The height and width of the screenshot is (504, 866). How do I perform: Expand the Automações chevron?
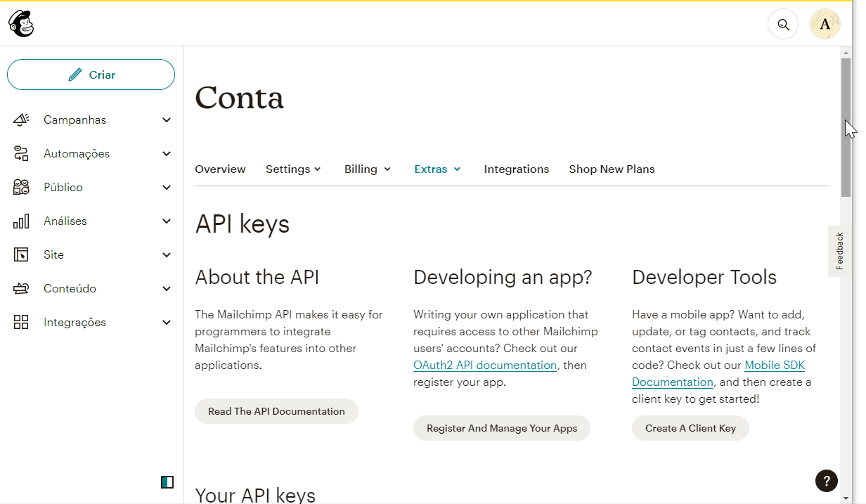(x=167, y=154)
